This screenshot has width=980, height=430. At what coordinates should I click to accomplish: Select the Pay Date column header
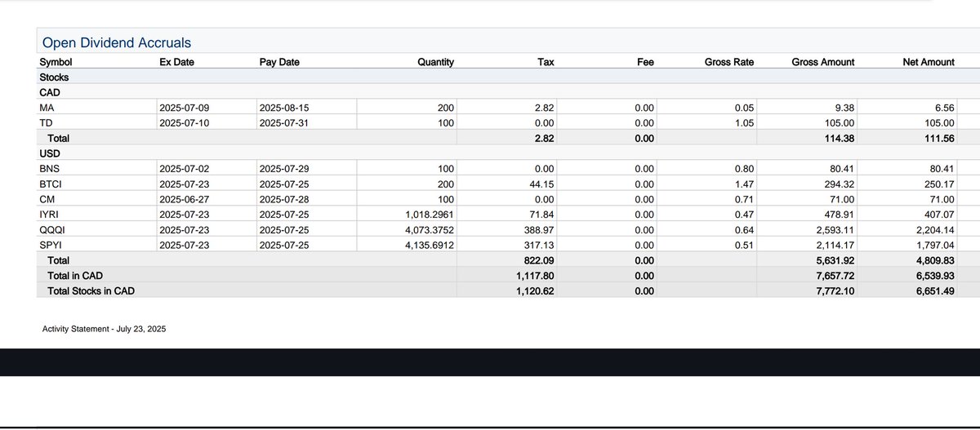[279, 62]
